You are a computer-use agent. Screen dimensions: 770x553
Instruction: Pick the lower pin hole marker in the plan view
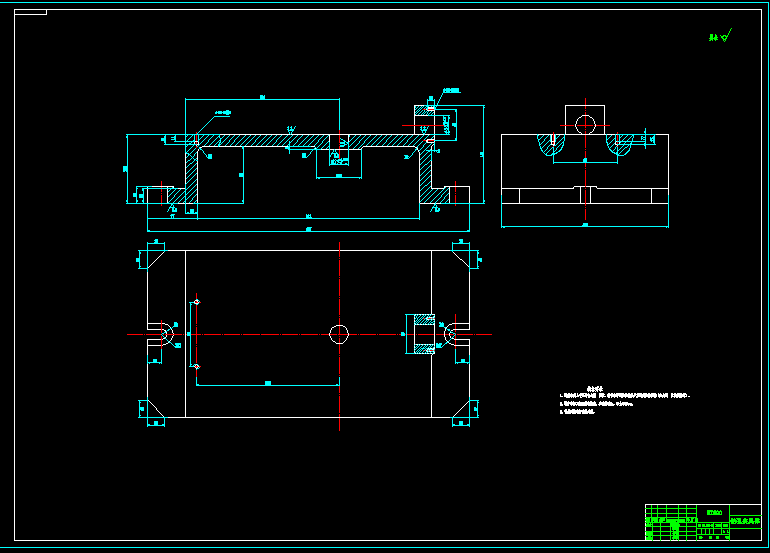(x=196, y=366)
